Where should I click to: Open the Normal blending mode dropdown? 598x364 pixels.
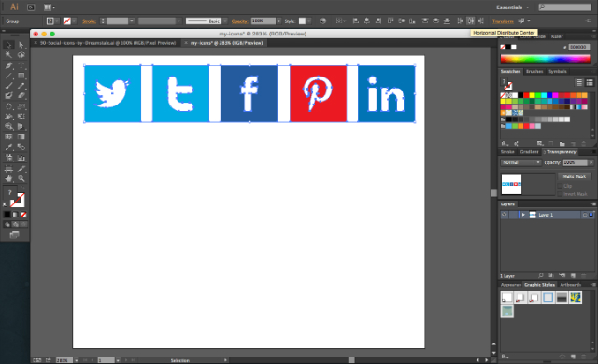tap(520, 162)
